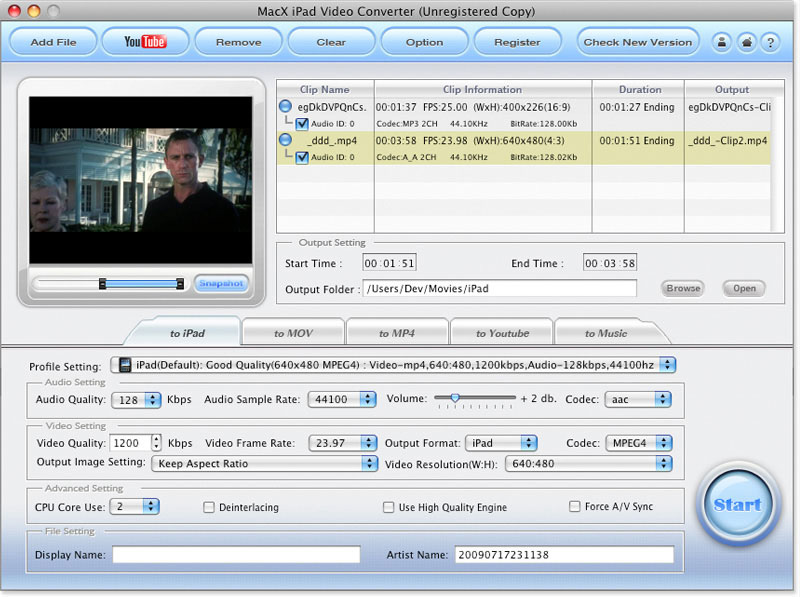Click the Video Quality 1200 field
The height and width of the screenshot is (597, 800).
[131, 443]
